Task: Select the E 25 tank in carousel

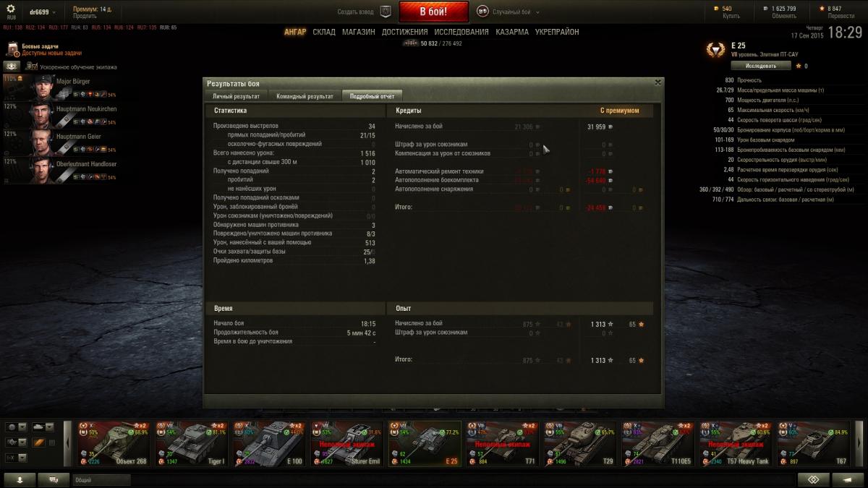Action: click(x=425, y=444)
